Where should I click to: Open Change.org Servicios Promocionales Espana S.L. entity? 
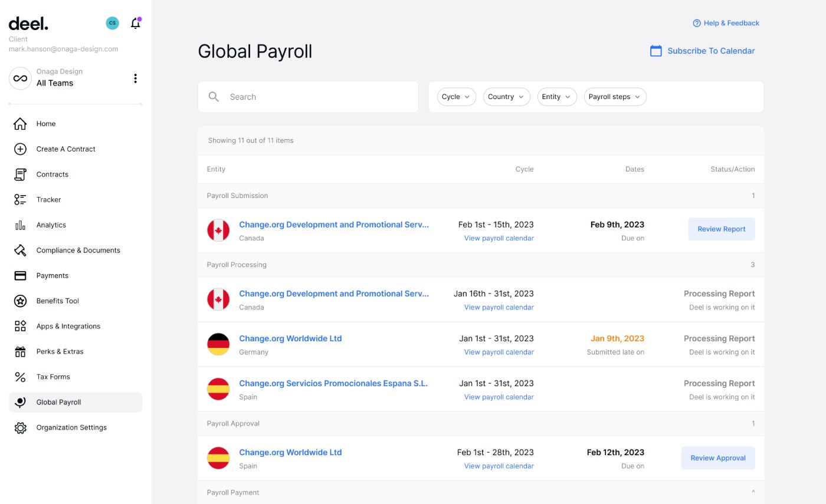click(x=333, y=383)
